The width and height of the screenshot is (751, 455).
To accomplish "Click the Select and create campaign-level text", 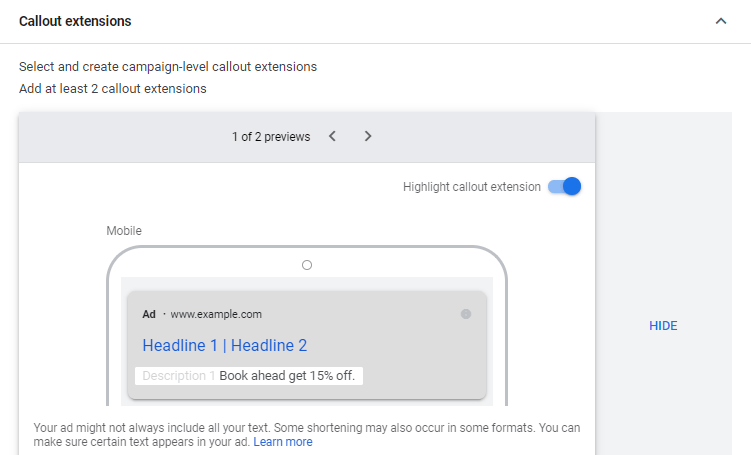I will point(168,67).
